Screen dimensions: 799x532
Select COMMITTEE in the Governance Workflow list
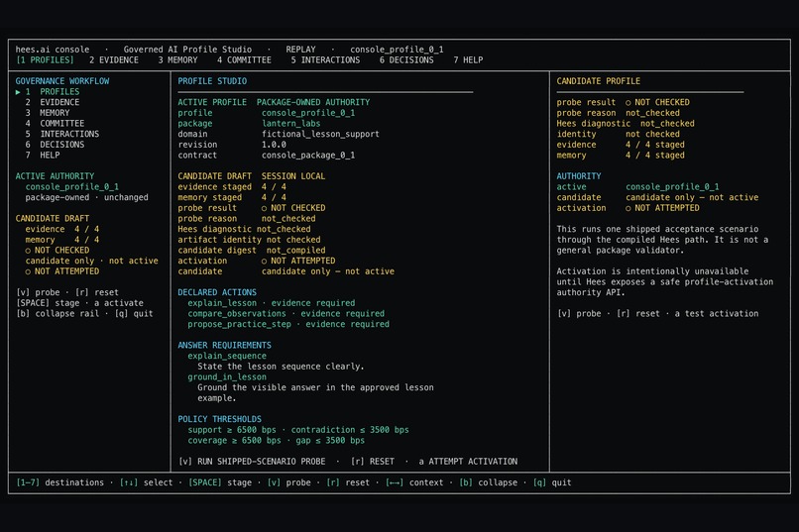point(56,124)
